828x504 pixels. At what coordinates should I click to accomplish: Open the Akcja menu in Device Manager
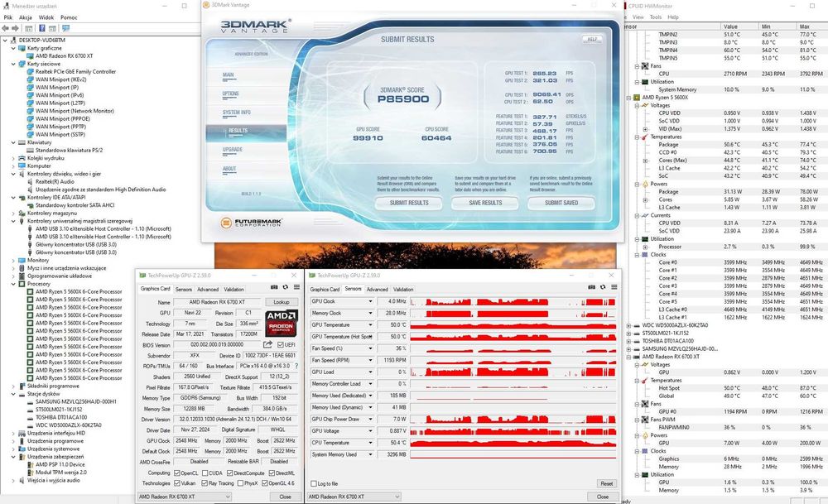pyautogui.click(x=26, y=17)
